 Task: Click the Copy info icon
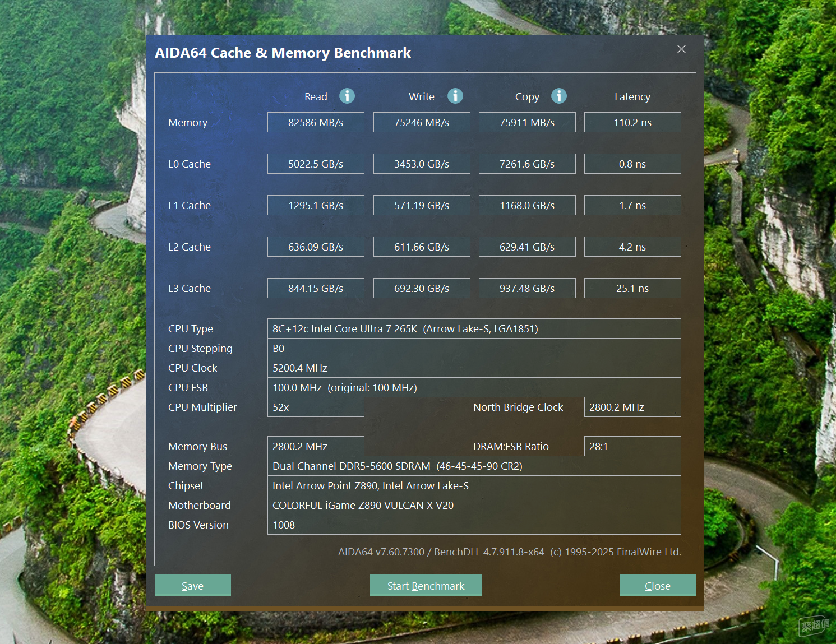[x=559, y=96]
